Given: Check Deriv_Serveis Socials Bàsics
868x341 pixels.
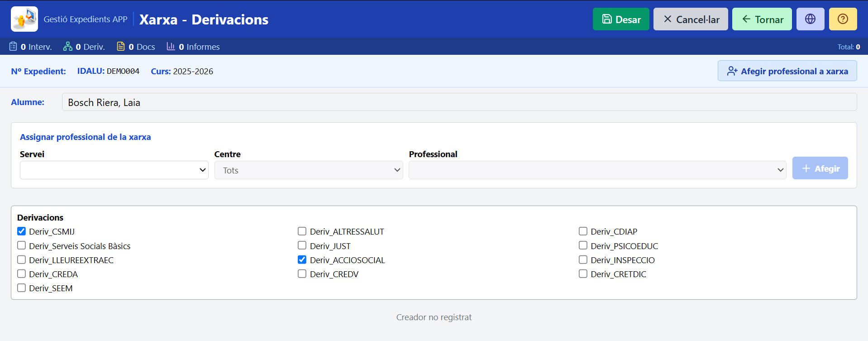Looking at the screenshot, I should 21,245.
